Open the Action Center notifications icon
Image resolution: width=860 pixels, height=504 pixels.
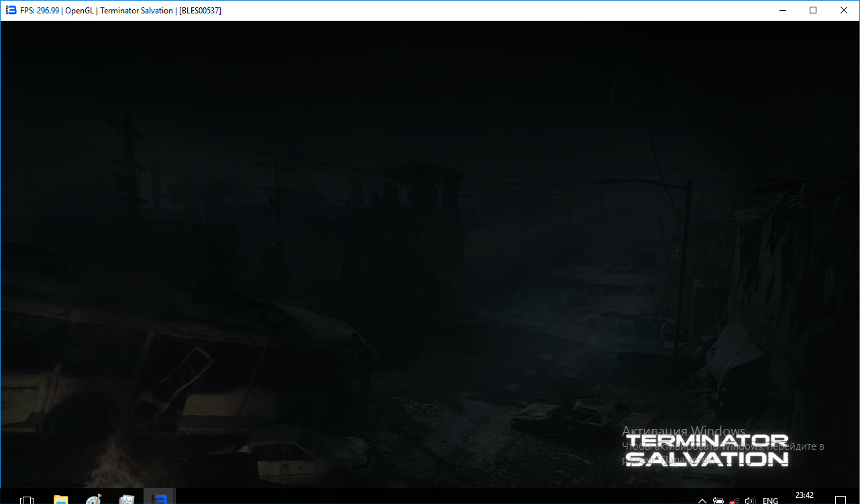(x=840, y=500)
